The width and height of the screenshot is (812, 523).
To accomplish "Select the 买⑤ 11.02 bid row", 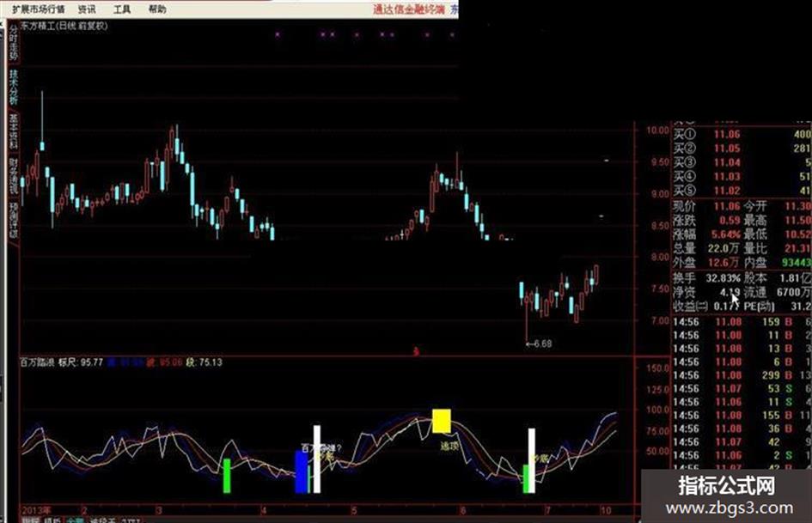I will pos(742,190).
